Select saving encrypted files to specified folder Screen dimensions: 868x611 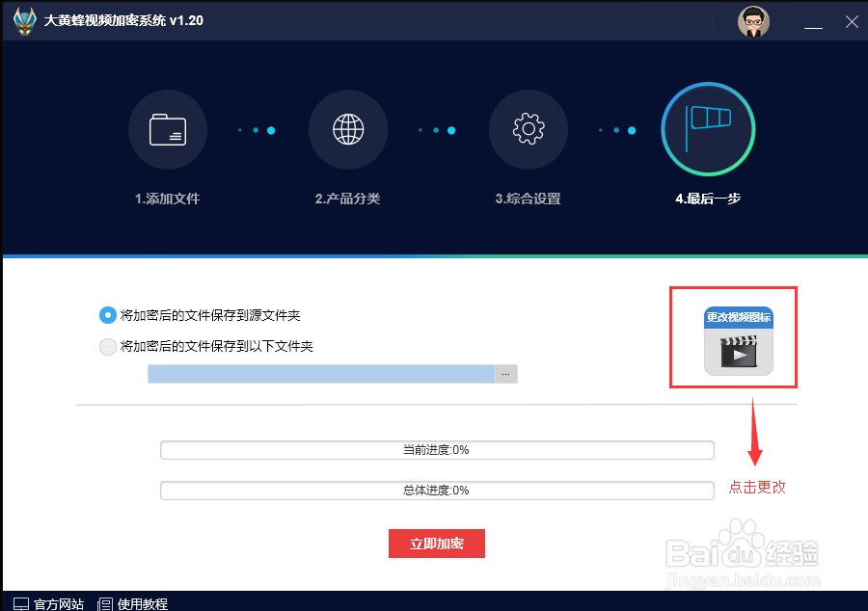[x=108, y=348]
